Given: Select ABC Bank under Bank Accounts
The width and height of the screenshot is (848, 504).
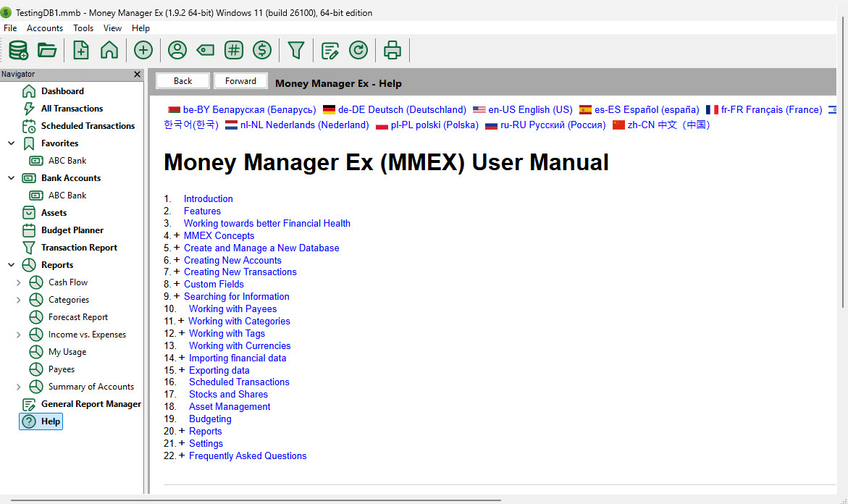Looking at the screenshot, I should 67,196.
